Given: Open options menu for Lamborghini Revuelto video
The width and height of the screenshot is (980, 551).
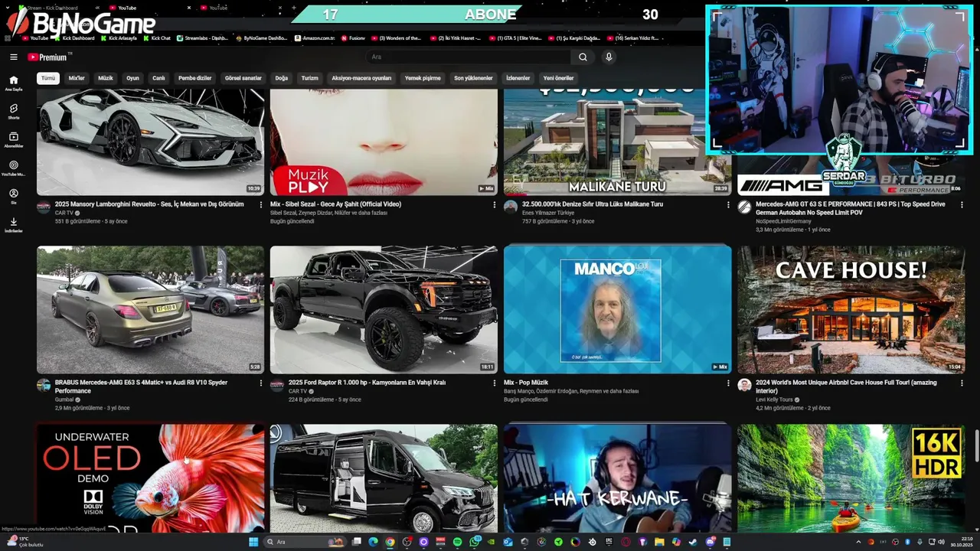Looking at the screenshot, I should click(x=260, y=205).
